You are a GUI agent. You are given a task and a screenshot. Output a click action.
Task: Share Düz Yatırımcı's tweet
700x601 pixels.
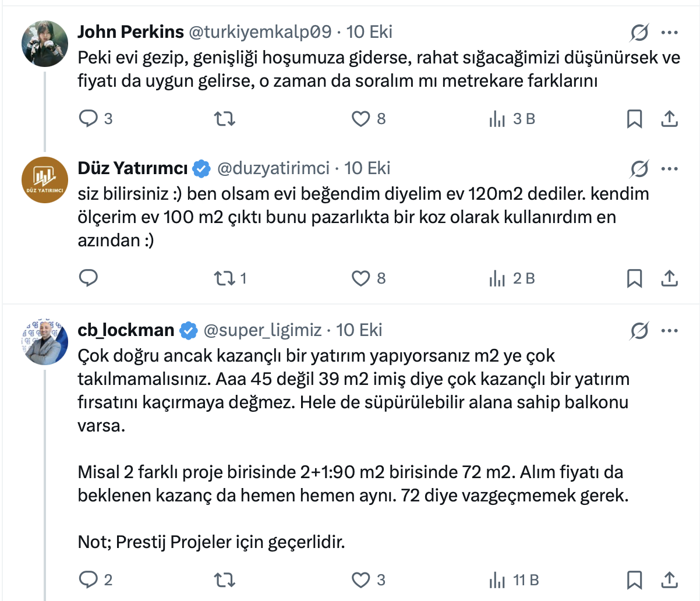[670, 278]
